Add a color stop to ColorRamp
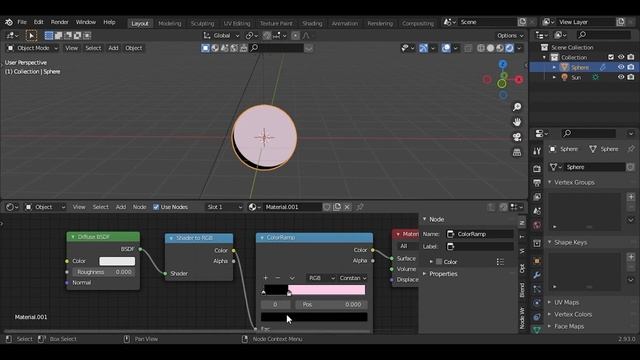This screenshot has width=640, height=360. point(266,278)
